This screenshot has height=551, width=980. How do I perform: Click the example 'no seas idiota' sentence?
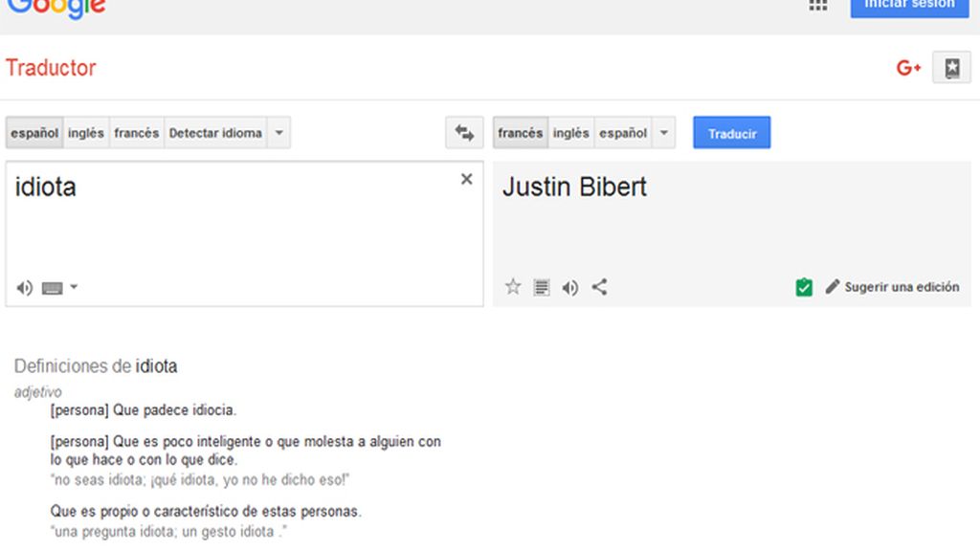[199, 480]
